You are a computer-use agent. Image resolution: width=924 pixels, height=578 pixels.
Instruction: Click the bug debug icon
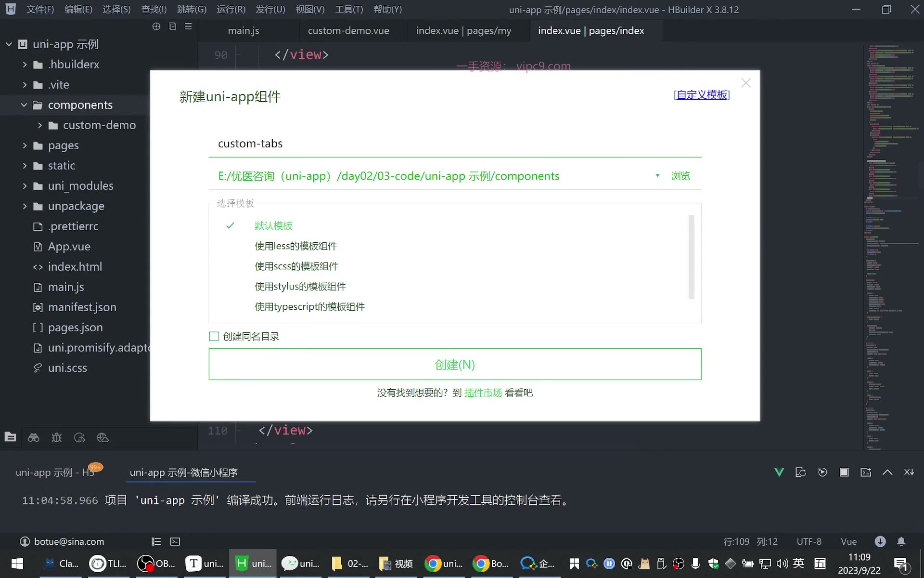pyautogui.click(x=57, y=437)
